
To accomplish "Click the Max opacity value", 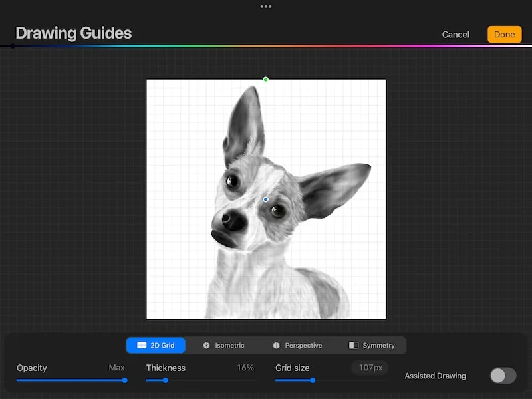I will (x=116, y=368).
